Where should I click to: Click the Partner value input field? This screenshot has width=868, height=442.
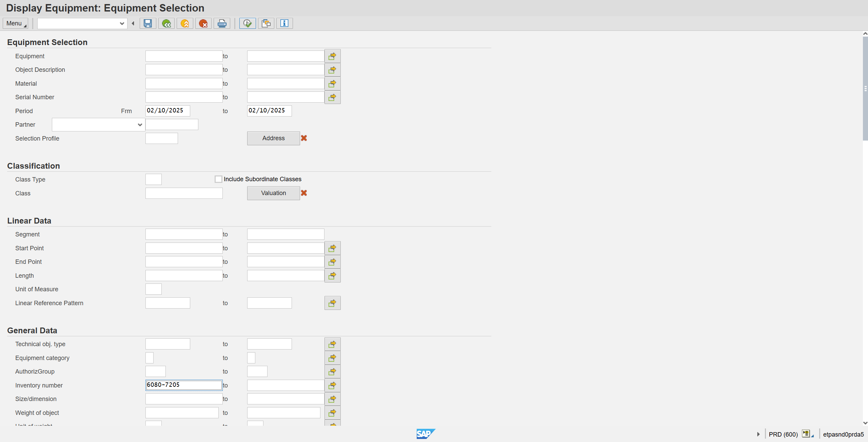[172, 125]
